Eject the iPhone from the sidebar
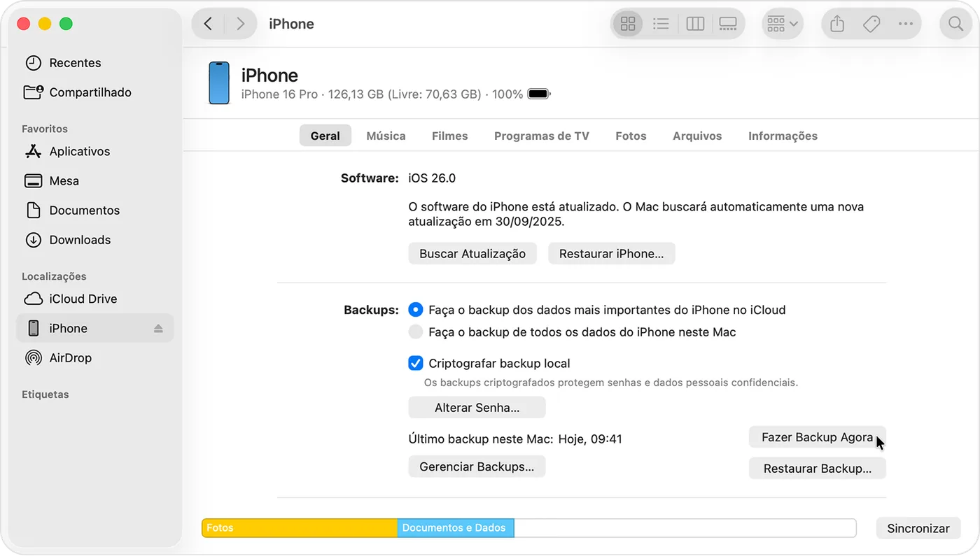The width and height of the screenshot is (980, 556). pos(158,328)
